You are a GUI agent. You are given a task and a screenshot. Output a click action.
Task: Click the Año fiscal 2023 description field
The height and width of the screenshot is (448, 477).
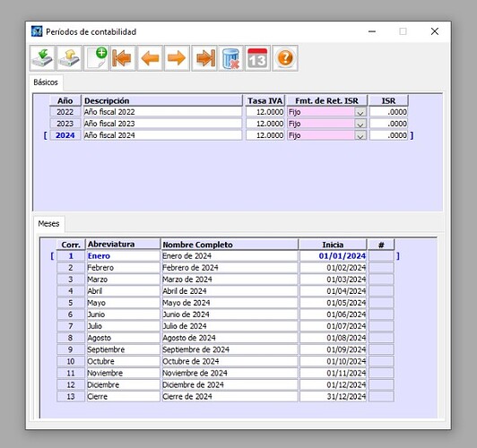click(162, 124)
